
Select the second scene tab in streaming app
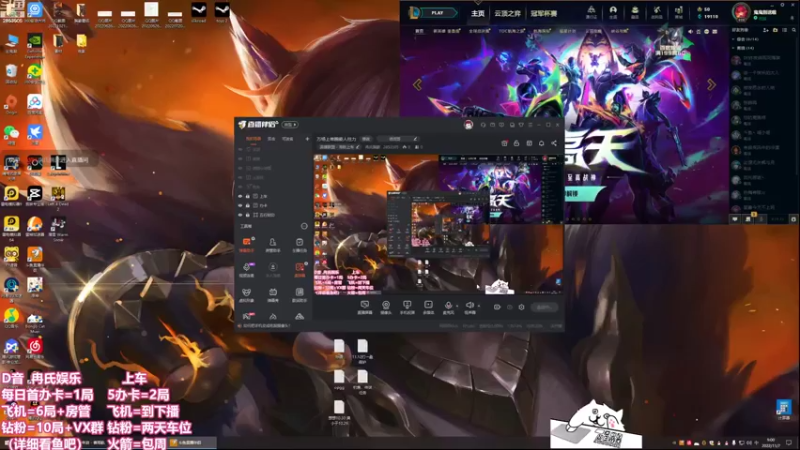271,139
